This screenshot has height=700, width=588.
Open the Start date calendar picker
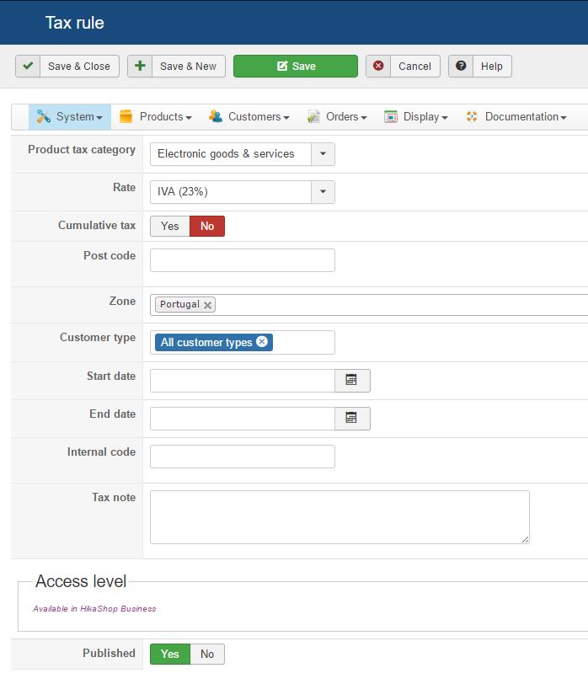(352, 381)
